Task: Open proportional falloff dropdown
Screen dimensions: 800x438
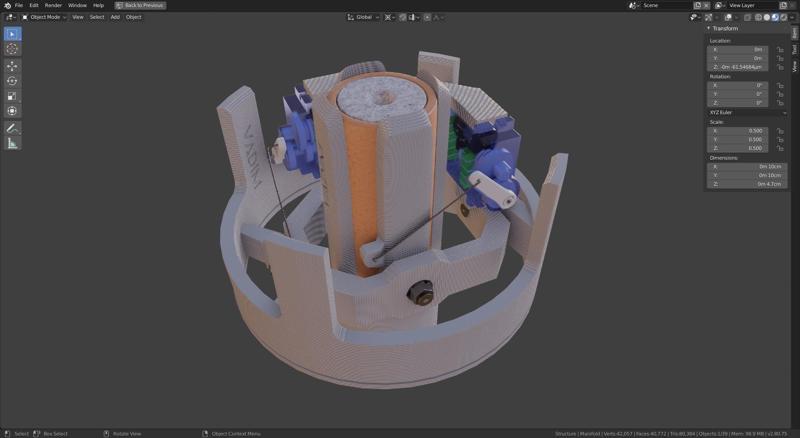Action: tap(438, 17)
